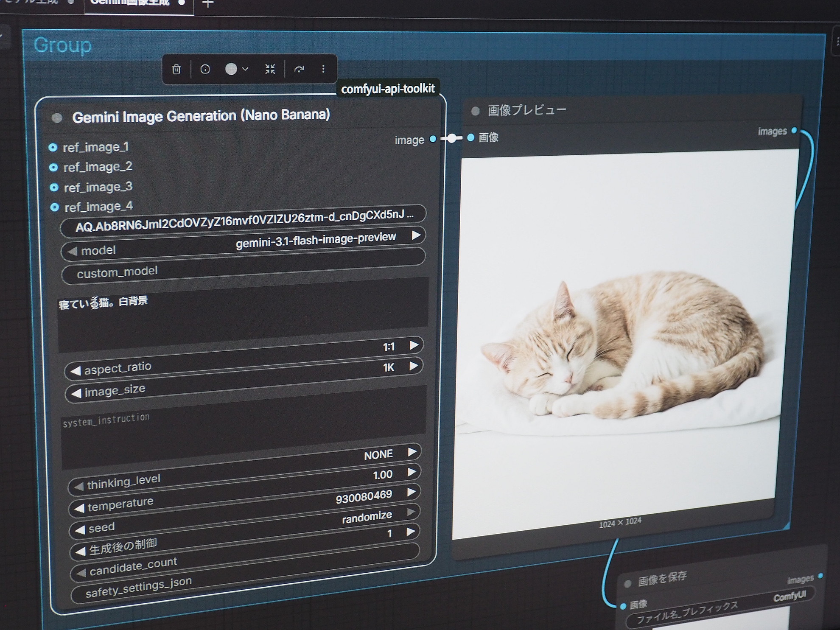The image size is (840, 630).
Task: Delete the selected node with trash icon
Action: [x=176, y=69]
